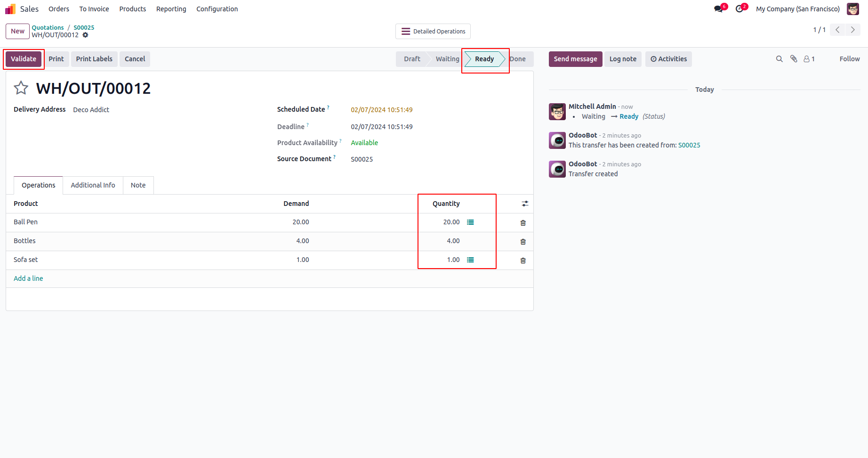Click the Validate button
The width and height of the screenshot is (868, 458).
point(24,59)
